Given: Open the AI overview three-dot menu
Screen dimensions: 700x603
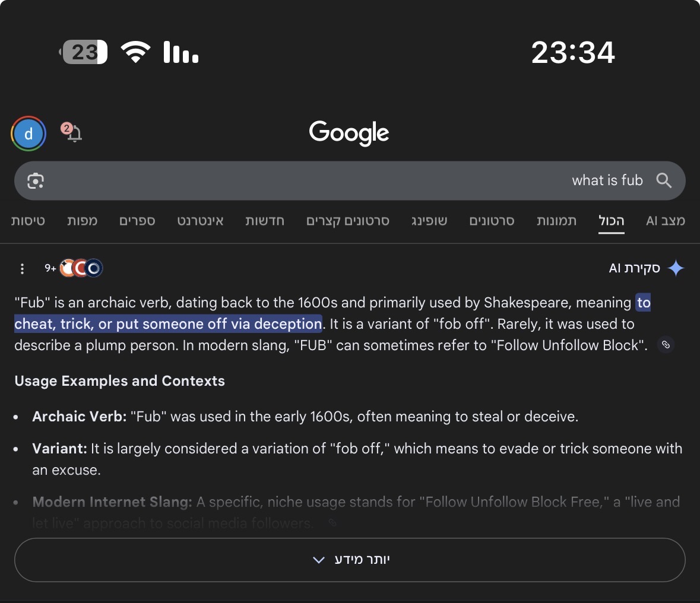Looking at the screenshot, I should [22, 268].
